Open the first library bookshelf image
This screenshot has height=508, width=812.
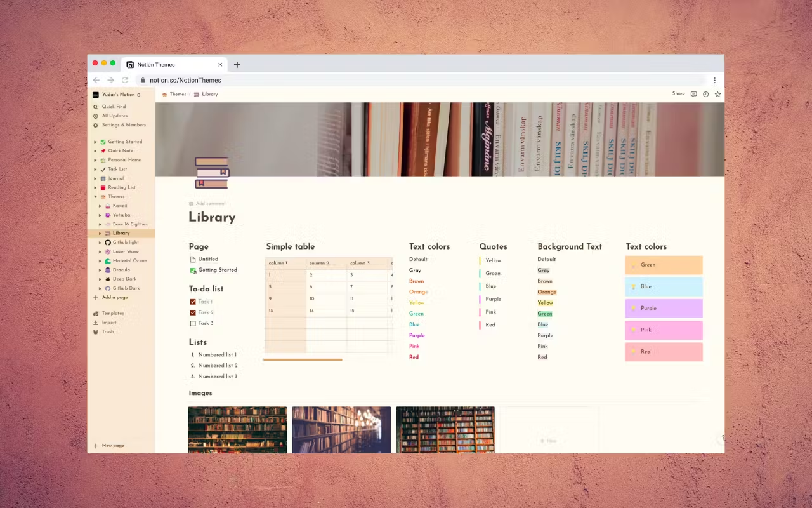(237, 430)
